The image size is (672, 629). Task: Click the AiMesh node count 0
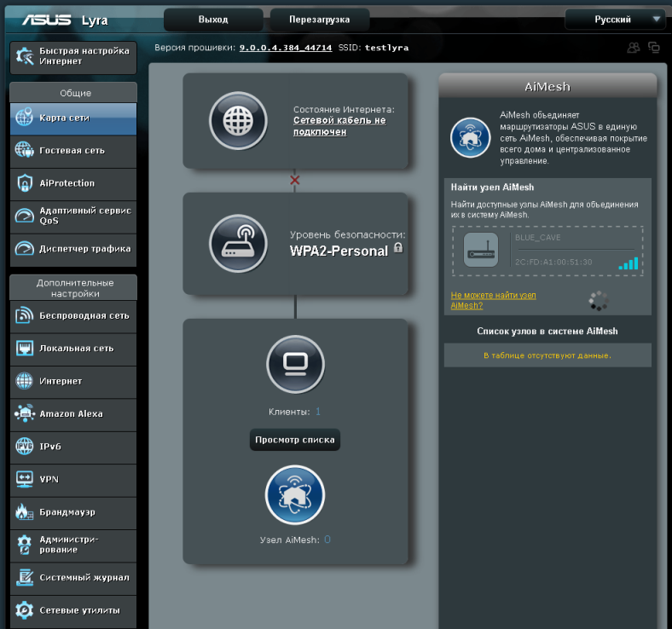coord(327,540)
